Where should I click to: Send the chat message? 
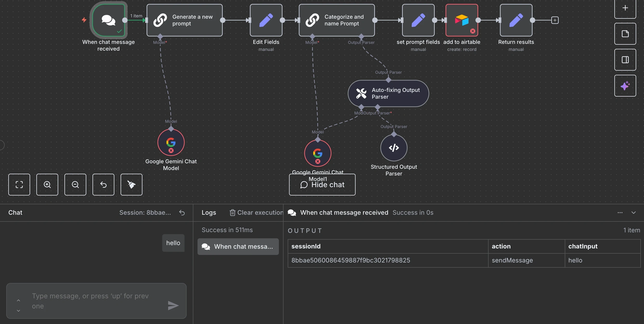click(173, 306)
